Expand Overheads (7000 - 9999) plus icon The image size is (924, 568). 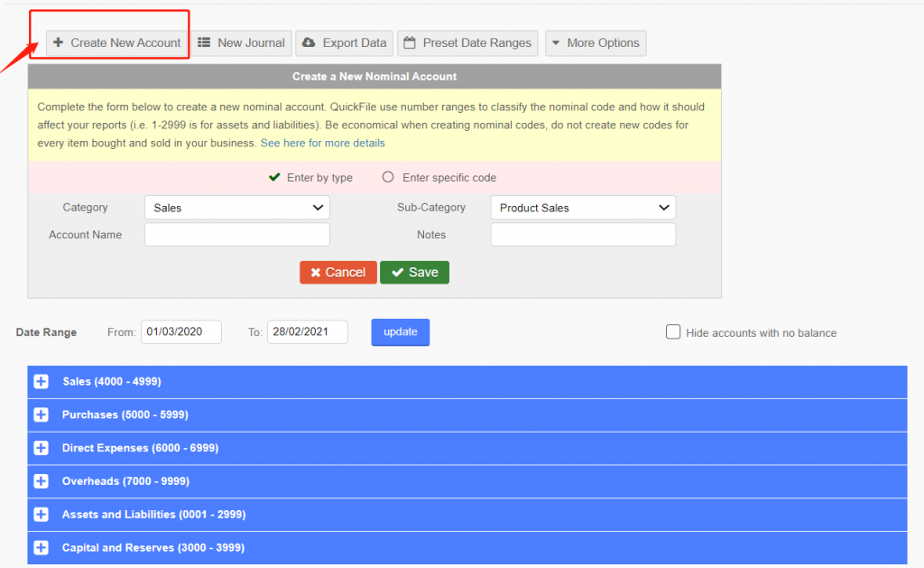(x=41, y=481)
